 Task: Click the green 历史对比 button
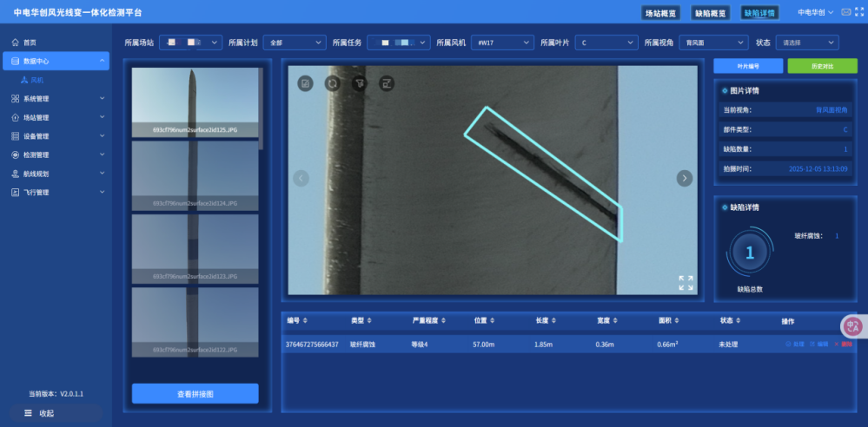pyautogui.click(x=822, y=66)
